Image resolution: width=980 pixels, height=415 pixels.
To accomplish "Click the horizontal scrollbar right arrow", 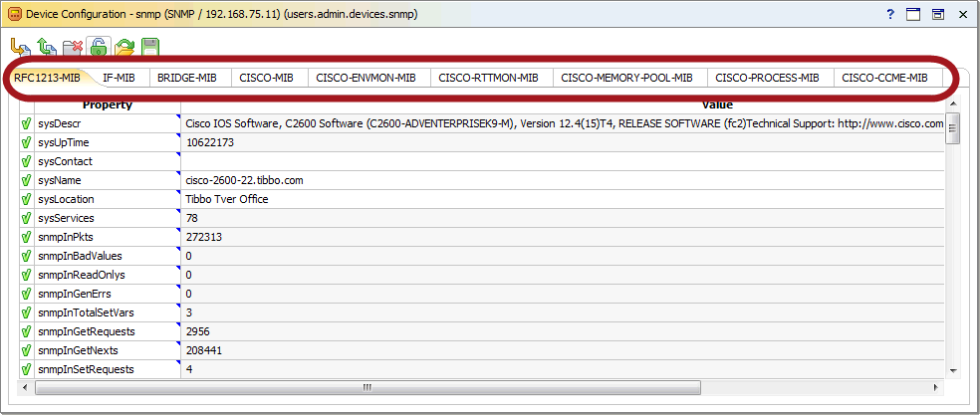I will pyautogui.click(x=935, y=387).
